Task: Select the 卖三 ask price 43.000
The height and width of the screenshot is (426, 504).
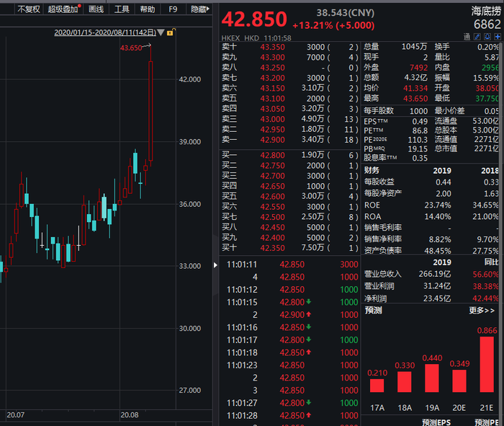Action: [x=273, y=119]
